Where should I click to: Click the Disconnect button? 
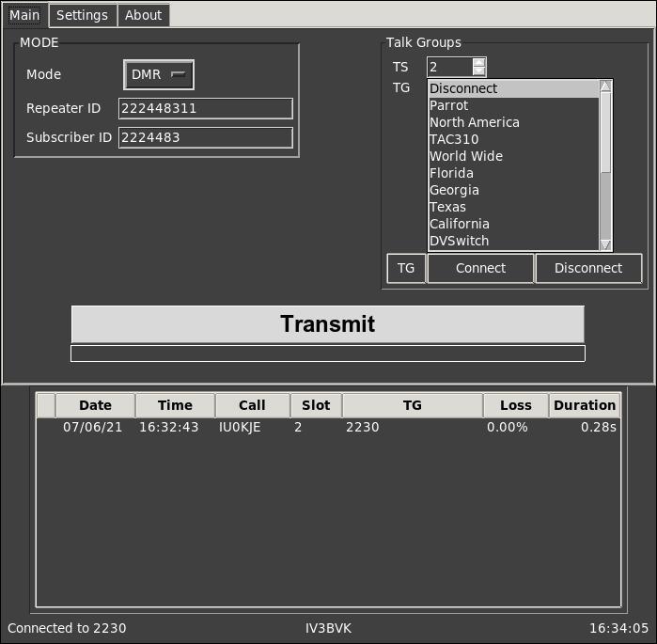pos(588,268)
